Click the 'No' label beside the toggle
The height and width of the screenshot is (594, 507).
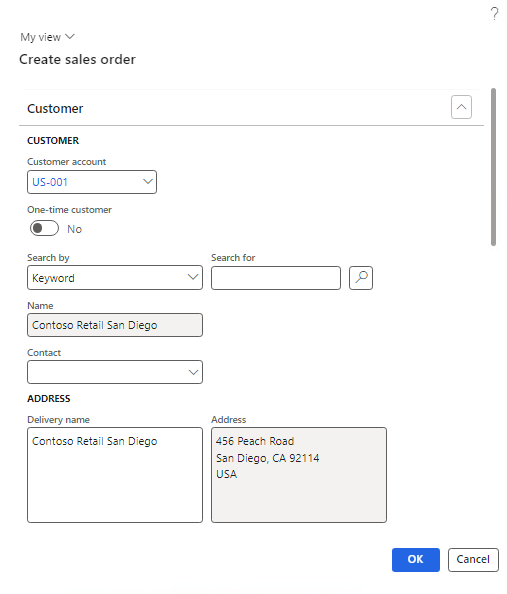click(74, 229)
